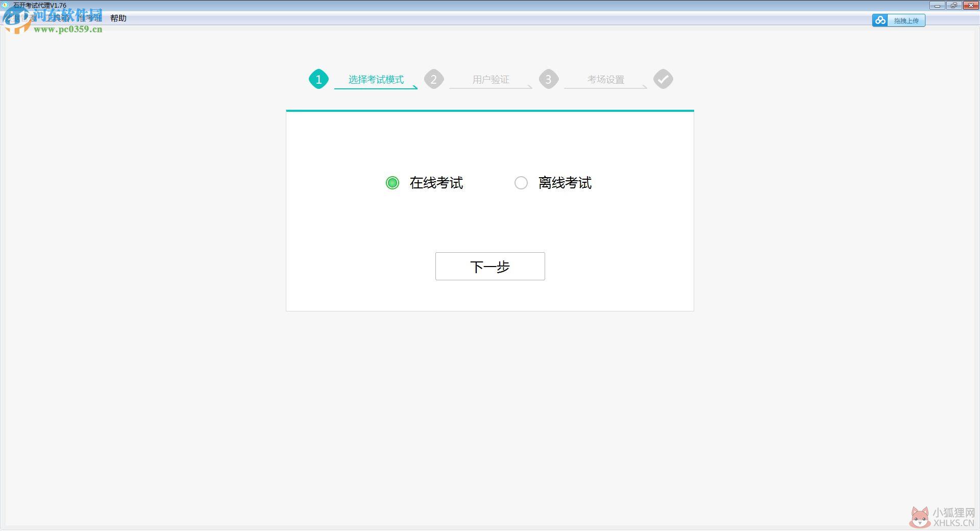Click the grey step 2 icon
This screenshot has height=531, width=980.
tap(434, 79)
